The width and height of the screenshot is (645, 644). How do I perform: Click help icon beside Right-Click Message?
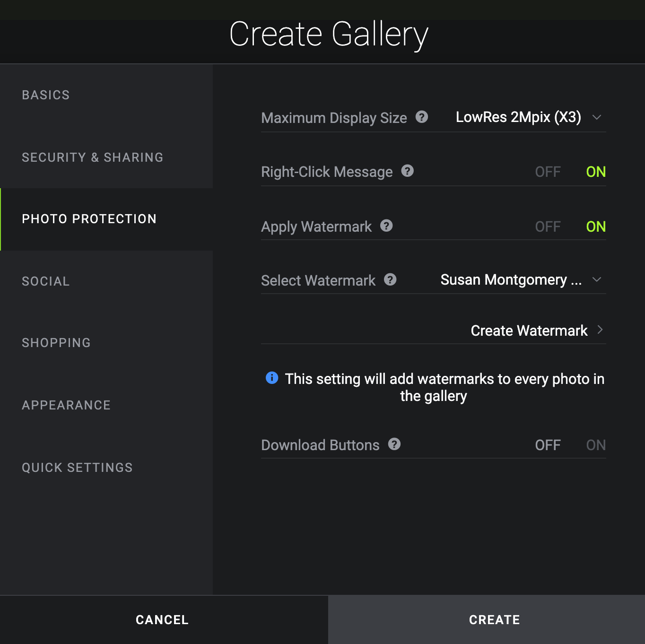[407, 171]
